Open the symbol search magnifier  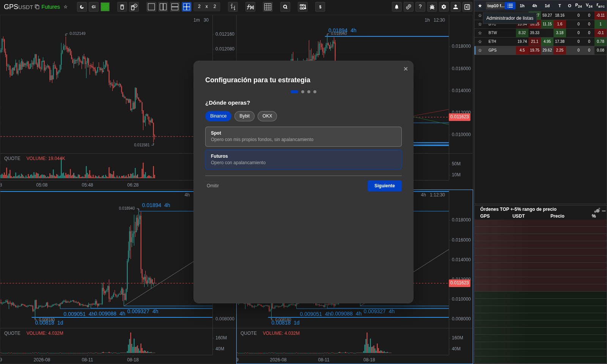285,7
